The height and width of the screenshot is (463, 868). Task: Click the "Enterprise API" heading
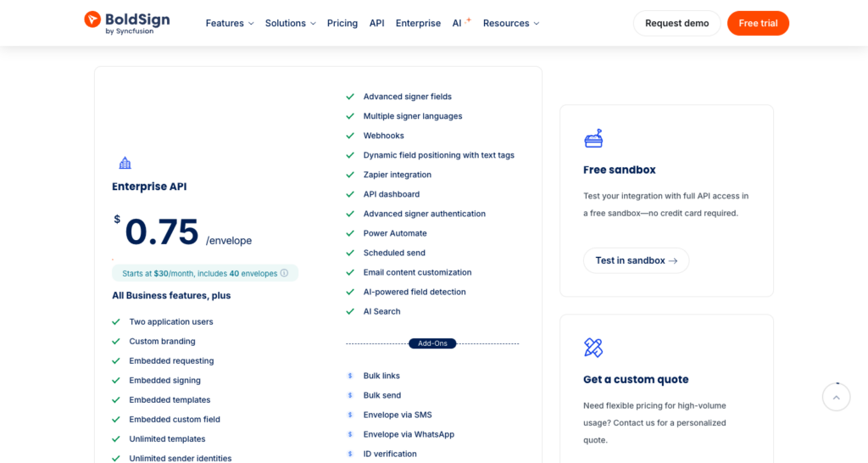pos(149,187)
